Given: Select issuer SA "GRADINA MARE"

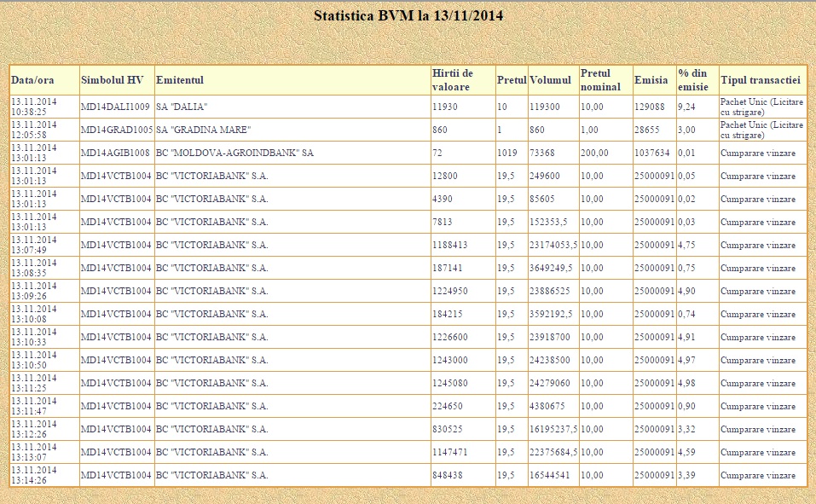Looking at the screenshot, I should click(204, 130).
